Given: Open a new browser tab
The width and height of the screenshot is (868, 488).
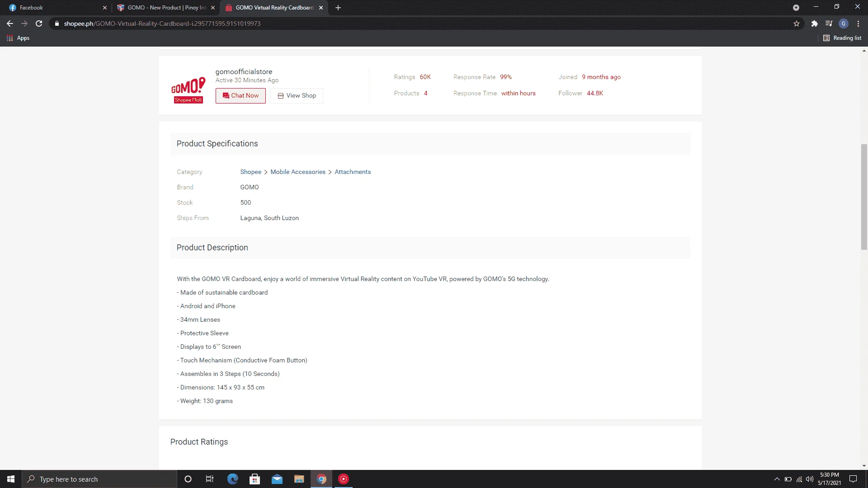Looking at the screenshot, I should [x=338, y=8].
